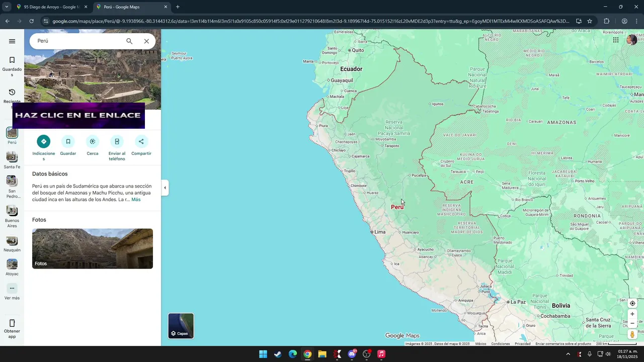Select the San Pedro recent place

pos(12,181)
